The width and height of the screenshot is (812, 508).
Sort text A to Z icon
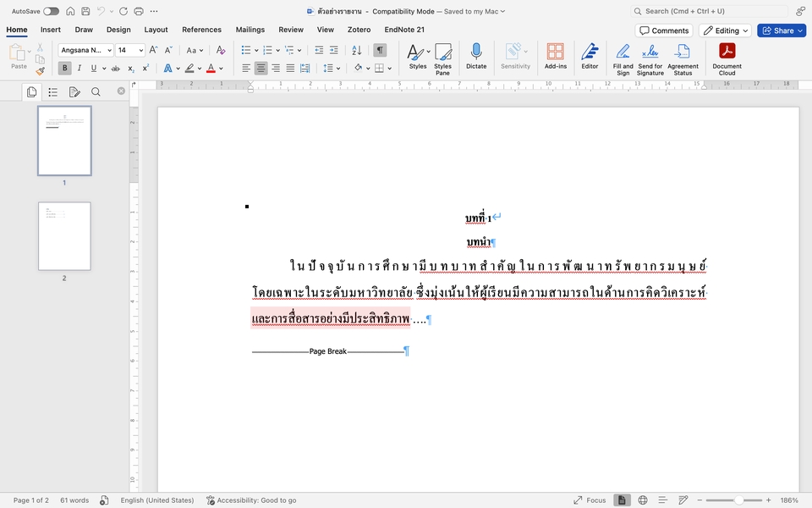click(x=357, y=50)
